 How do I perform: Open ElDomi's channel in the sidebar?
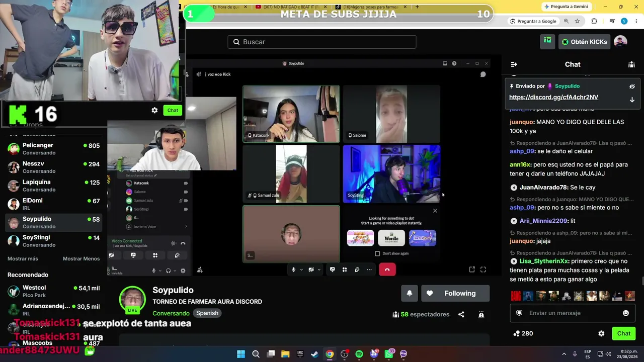(54, 204)
